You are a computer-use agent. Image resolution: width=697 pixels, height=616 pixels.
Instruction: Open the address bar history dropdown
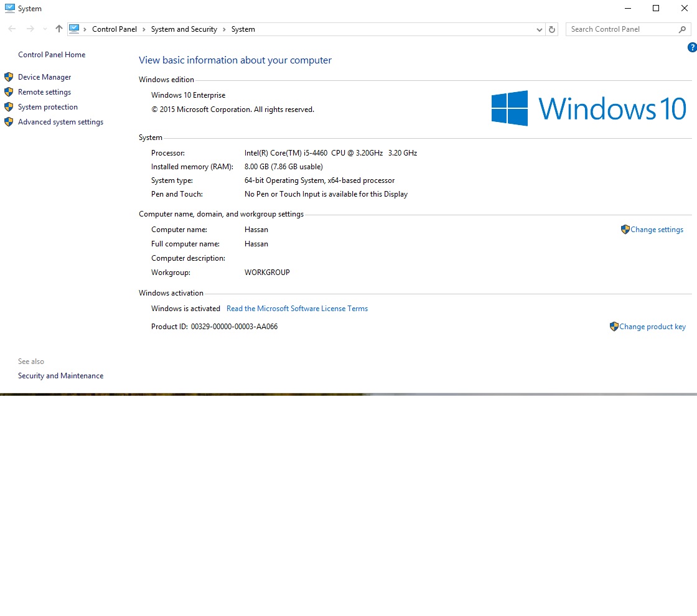pos(539,29)
